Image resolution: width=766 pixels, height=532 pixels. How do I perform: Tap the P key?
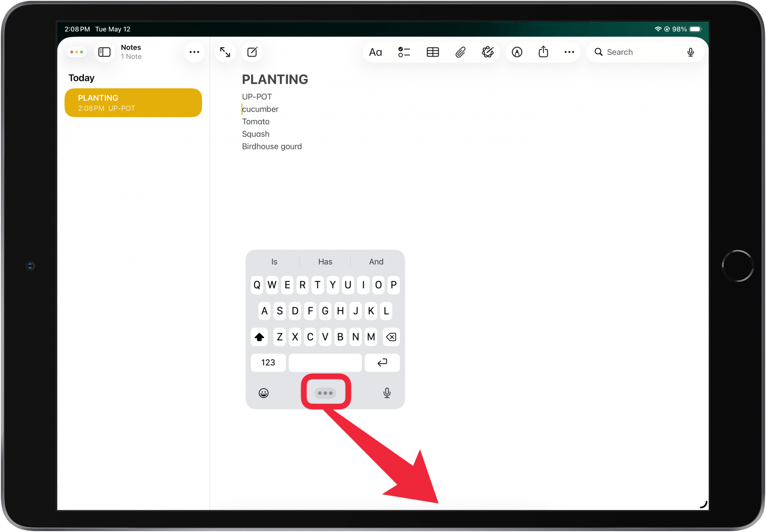pyautogui.click(x=394, y=285)
